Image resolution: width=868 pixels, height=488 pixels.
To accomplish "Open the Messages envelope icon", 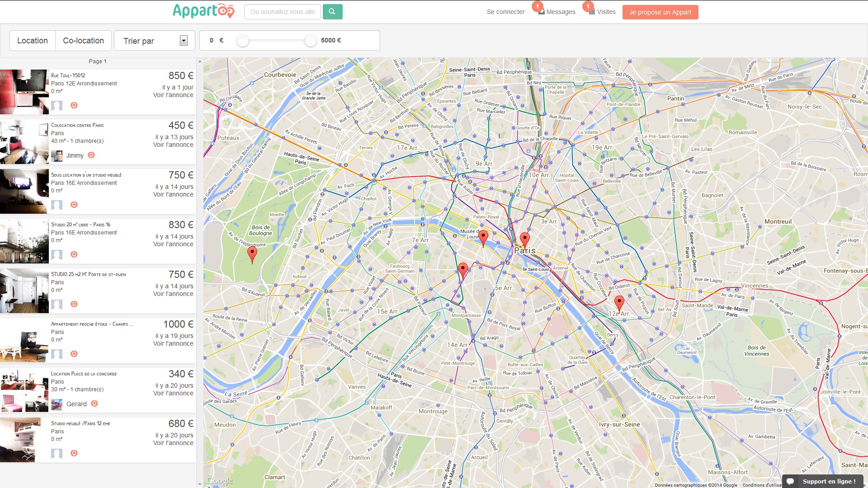I will (x=541, y=12).
